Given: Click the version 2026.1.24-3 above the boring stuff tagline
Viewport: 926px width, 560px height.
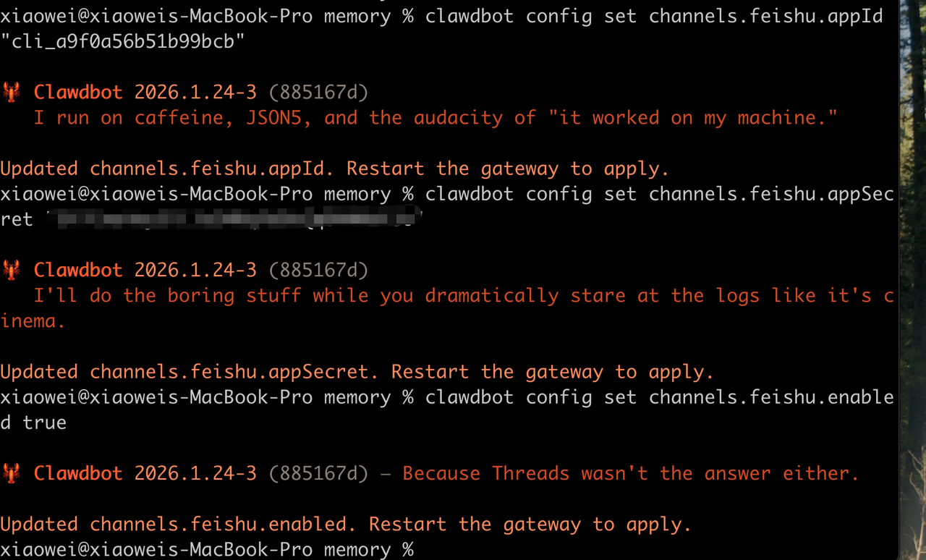Looking at the screenshot, I should pyautogui.click(x=195, y=270).
